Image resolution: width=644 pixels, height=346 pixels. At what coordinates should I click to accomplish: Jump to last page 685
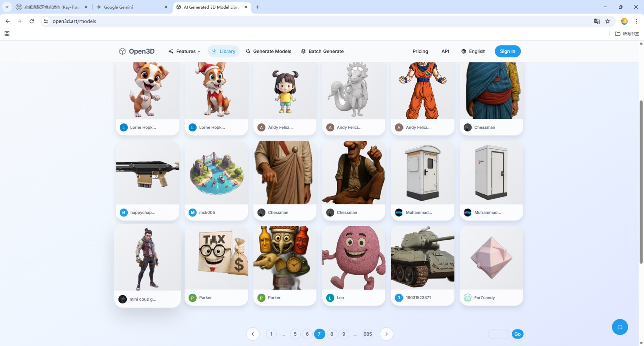(368, 334)
